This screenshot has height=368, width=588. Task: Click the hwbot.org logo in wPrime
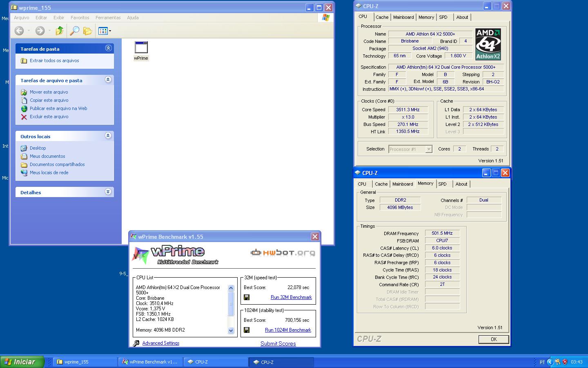coord(283,253)
